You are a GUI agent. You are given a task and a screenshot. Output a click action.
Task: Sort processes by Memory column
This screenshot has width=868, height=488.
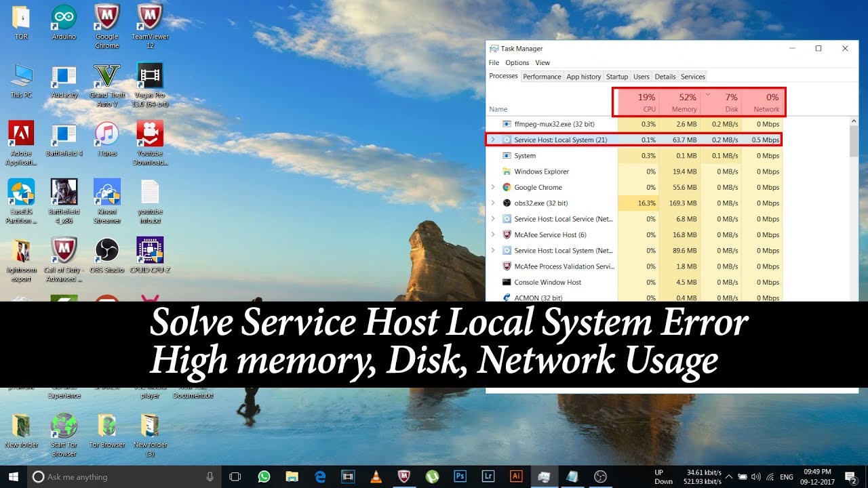tap(679, 102)
